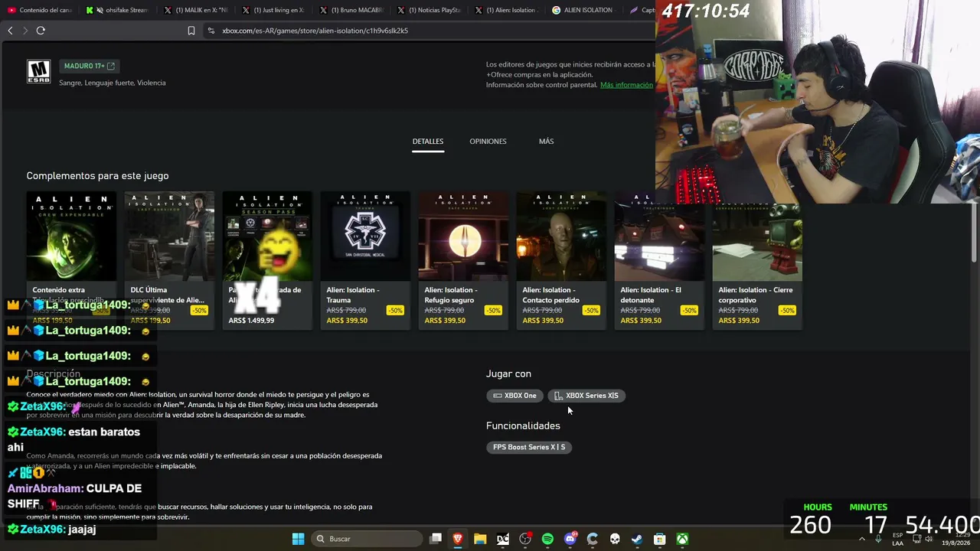
Task: Click the microphone icon in system tray
Action: pyautogui.click(x=878, y=539)
